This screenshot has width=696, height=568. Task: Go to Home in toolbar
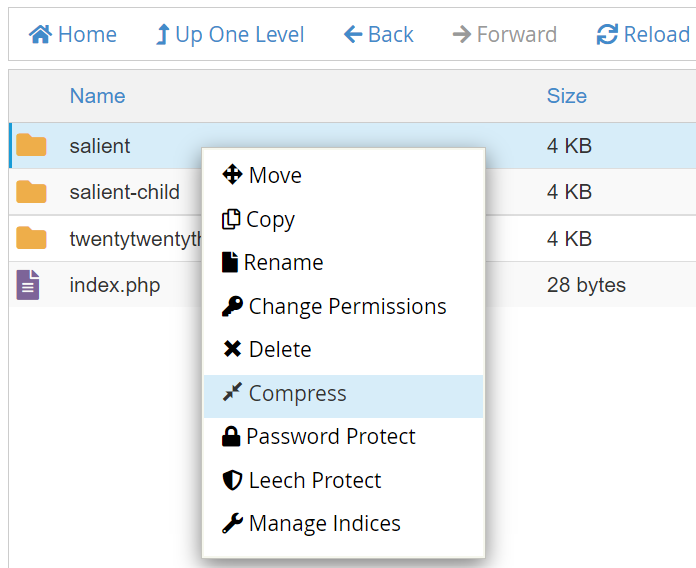73,34
